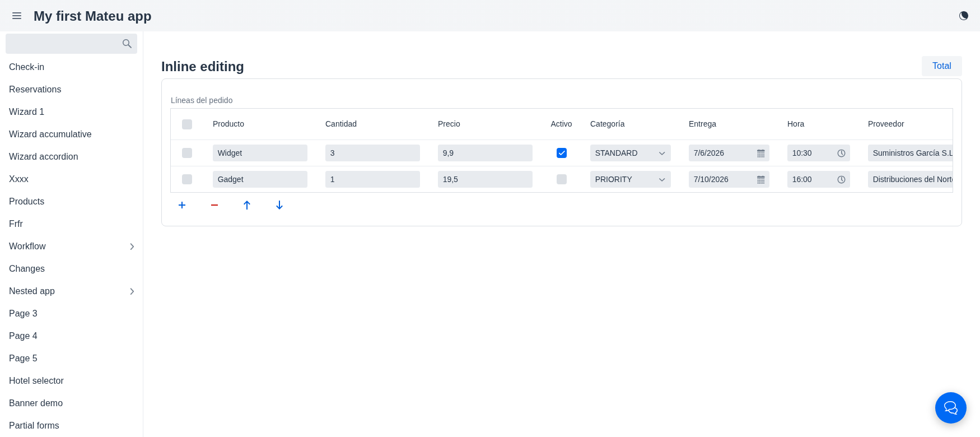The image size is (980, 437).
Task: Click the Líneas del pedido label
Action: pos(202,100)
